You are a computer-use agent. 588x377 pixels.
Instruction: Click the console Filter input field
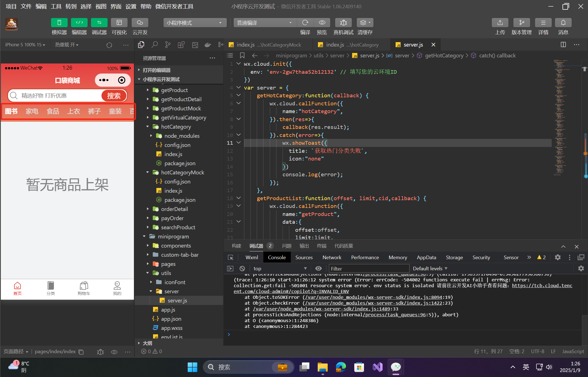coord(369,268)
